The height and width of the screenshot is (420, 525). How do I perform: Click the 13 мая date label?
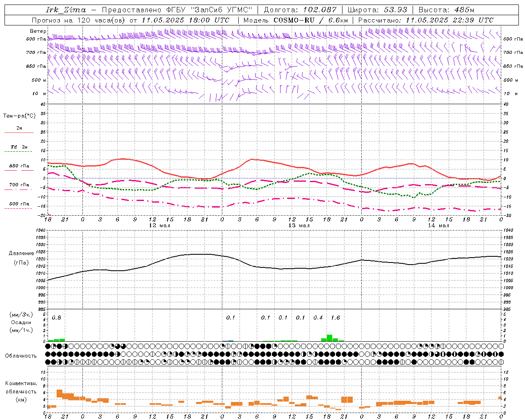point(299,226)
